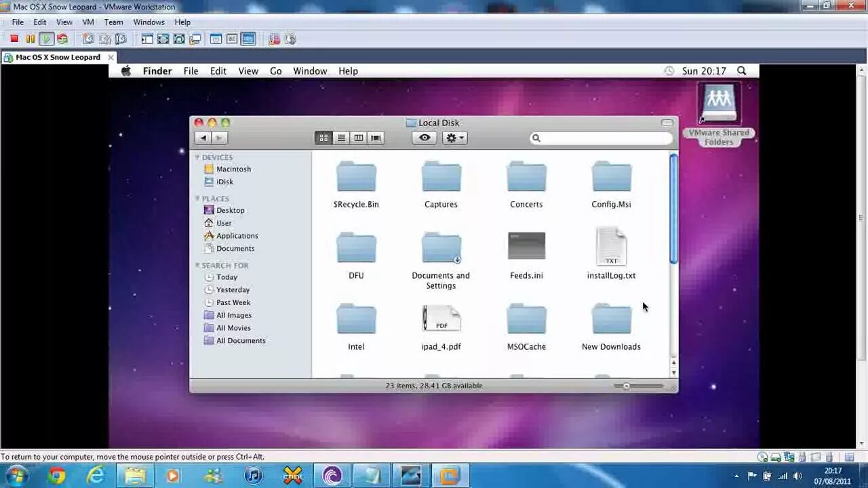Select the ipad_4.pdf file
The width and height of the screenshot is (868, 488).
pos(441,327)
